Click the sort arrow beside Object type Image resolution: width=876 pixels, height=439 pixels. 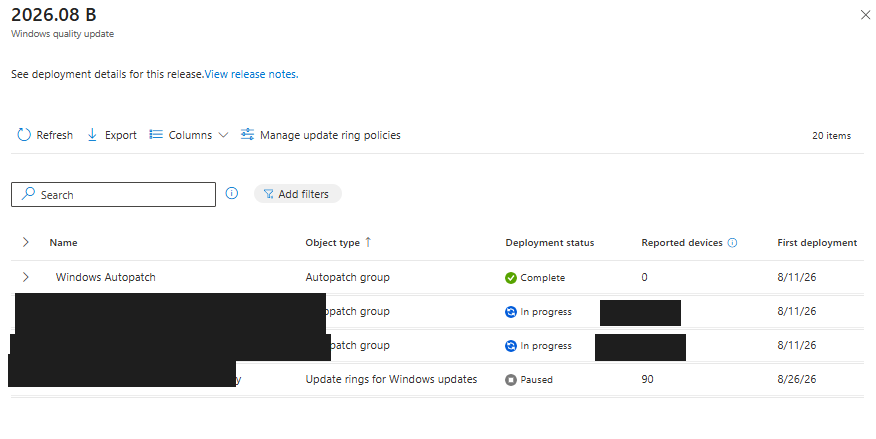[x=368, y=242]
